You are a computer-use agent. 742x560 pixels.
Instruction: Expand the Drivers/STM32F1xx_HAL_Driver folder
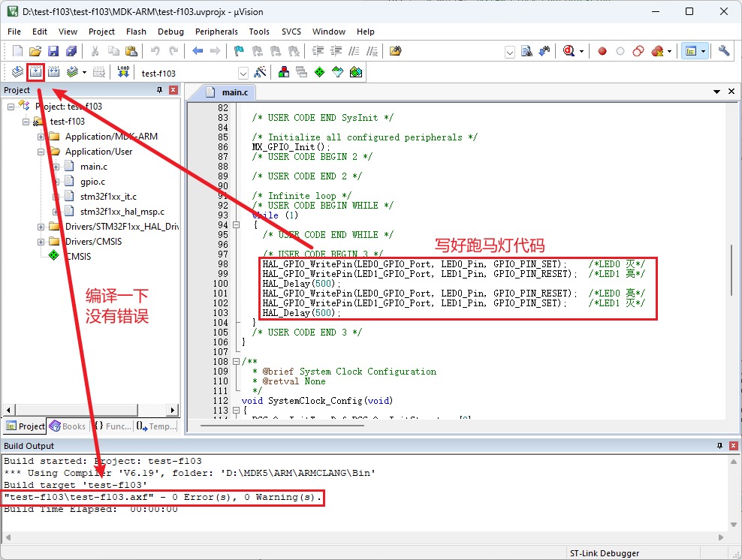(x=41, y=227)
